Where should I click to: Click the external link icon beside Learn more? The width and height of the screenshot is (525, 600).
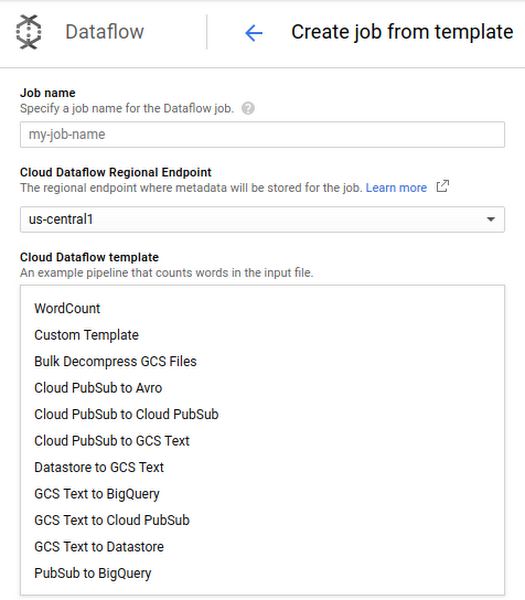[x=443, y=187]
